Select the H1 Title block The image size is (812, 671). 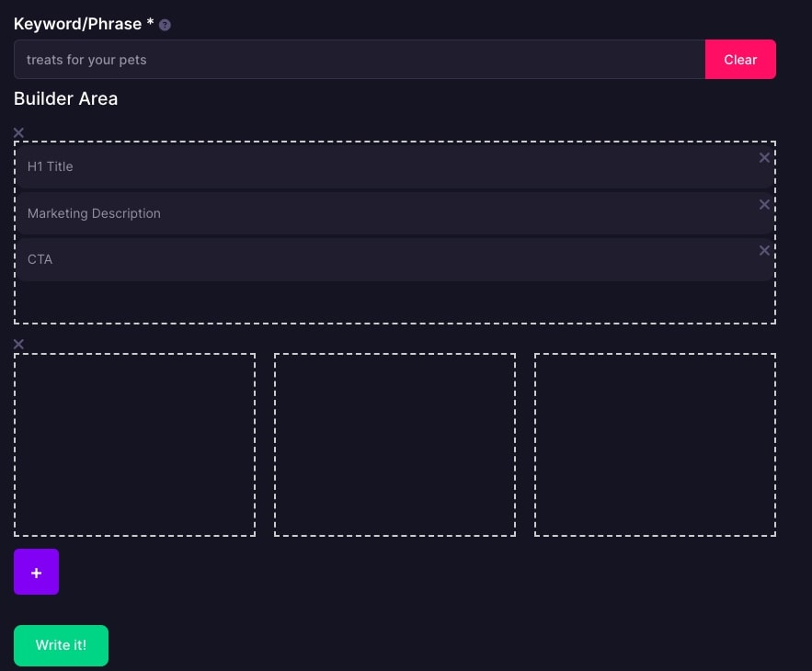395,166
